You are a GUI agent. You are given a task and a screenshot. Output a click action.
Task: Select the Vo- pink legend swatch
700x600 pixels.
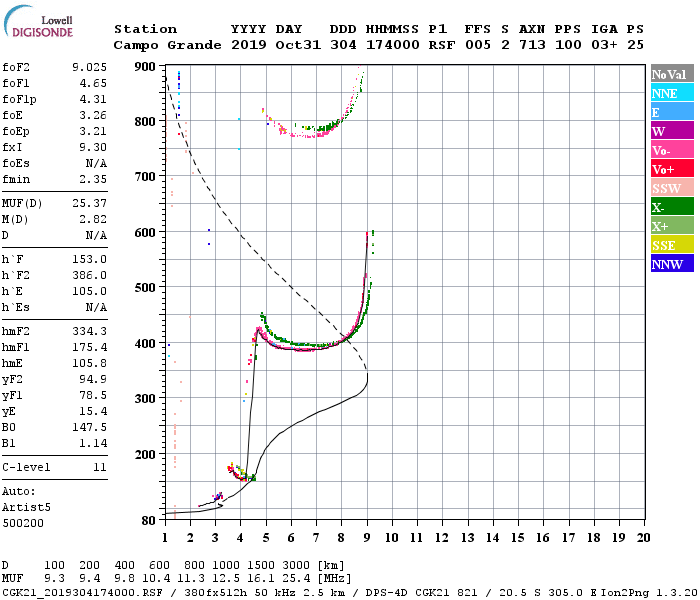pos(672,150)
